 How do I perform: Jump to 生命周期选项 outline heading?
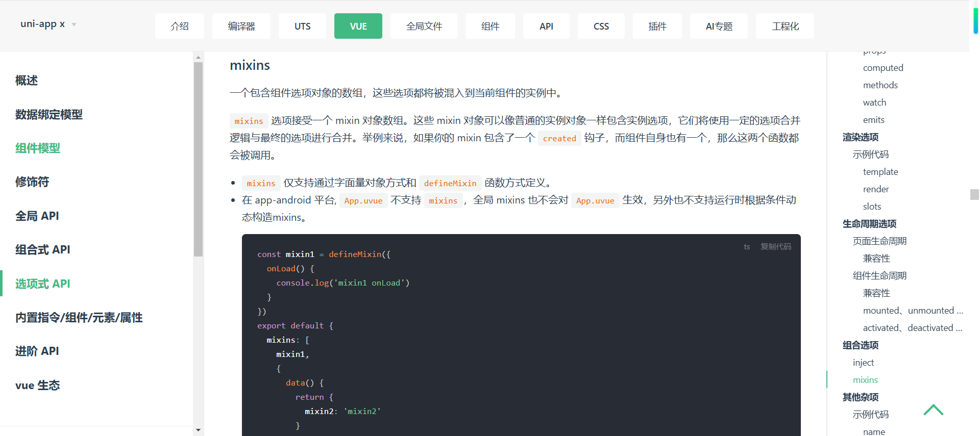(869, 224)
